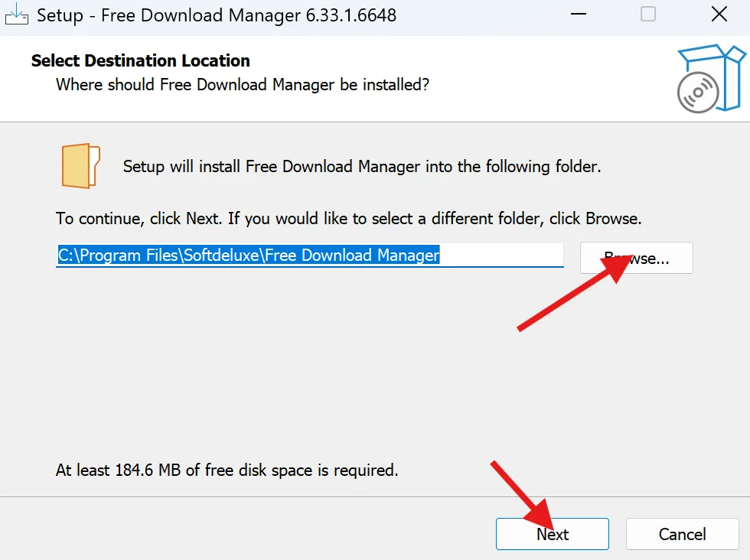Click the installation path input field
This screenshot has height=560, width=750.
point(309,256)
